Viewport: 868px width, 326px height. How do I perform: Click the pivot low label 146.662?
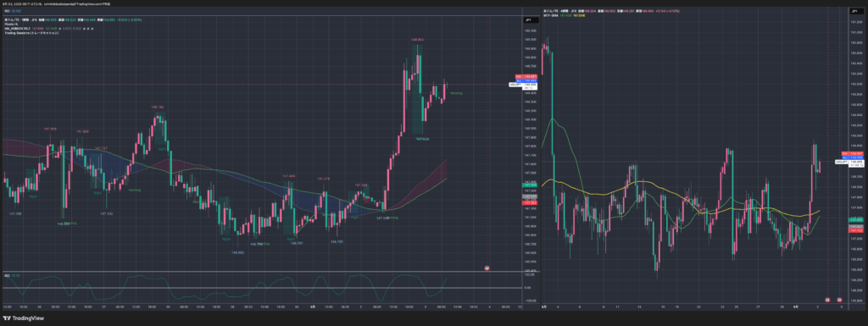(238, 252)
